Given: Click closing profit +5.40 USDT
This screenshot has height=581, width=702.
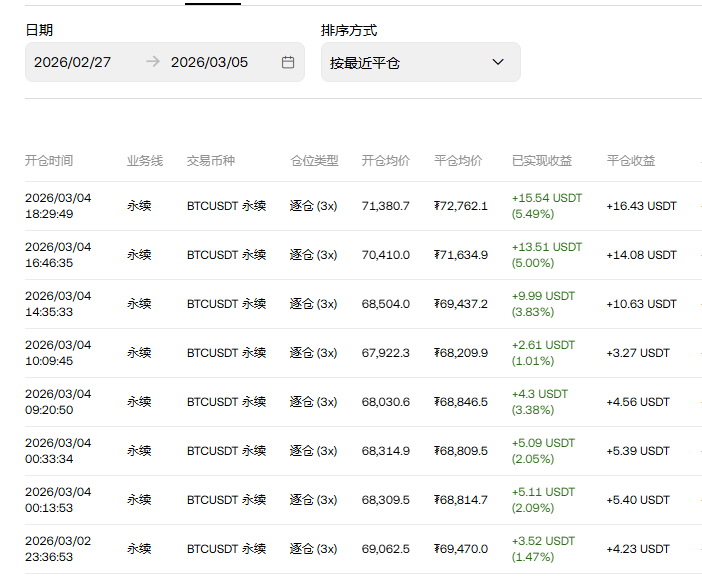Looking at the screenshot, I should pos(638,500).
